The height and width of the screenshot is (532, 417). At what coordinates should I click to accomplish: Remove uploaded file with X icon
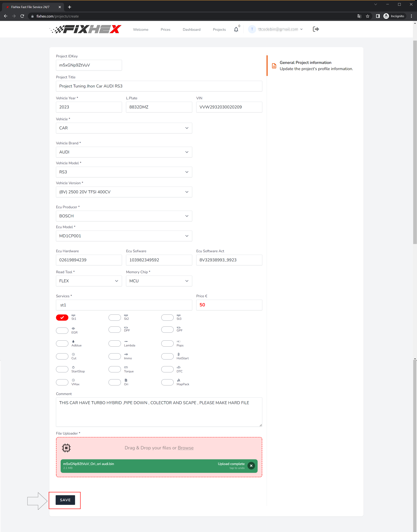coord(251,466)
